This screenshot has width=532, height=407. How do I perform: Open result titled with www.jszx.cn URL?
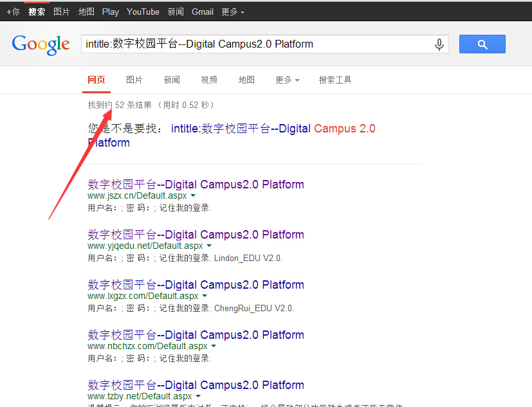(x=196, y=185)
